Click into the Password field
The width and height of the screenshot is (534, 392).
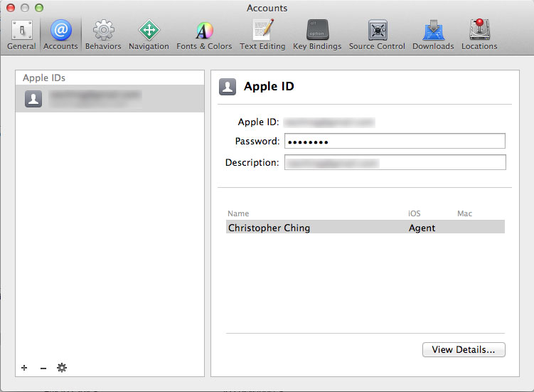pos(395,141)
